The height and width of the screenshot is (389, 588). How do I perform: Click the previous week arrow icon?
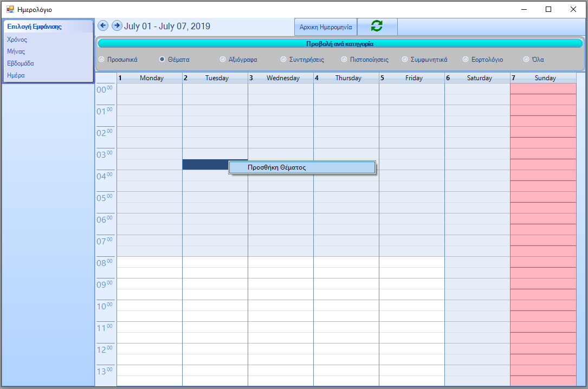103,25
